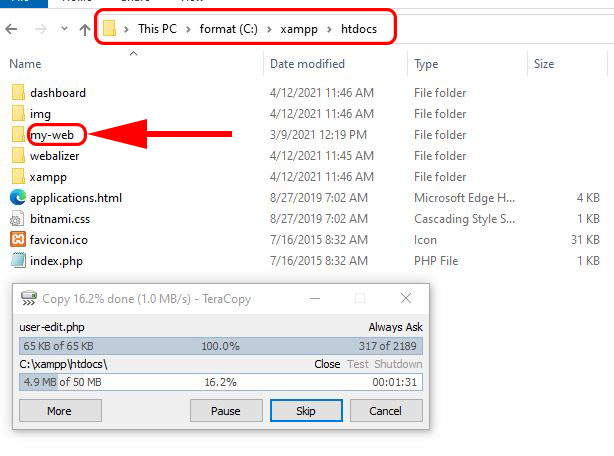This screenshot has height=456, width=614.
Task: Sort files by Size column
Action: [x=544, y=64]
